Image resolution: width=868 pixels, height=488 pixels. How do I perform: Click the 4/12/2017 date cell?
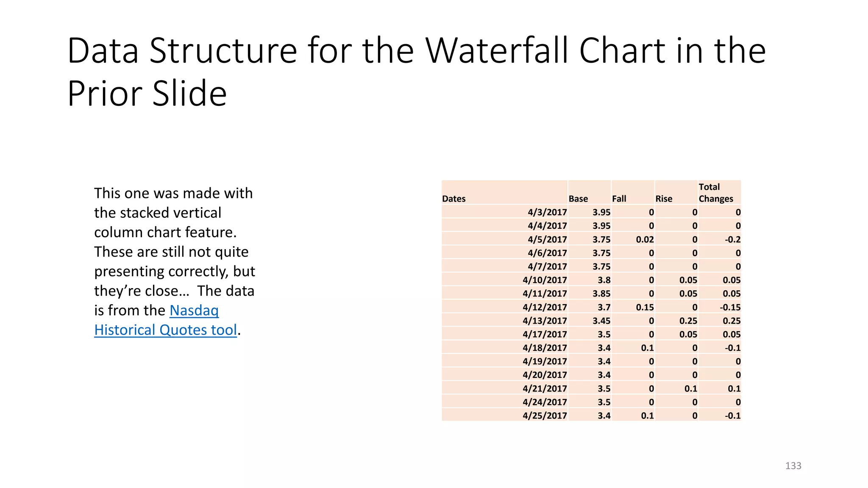pos(545,307)
